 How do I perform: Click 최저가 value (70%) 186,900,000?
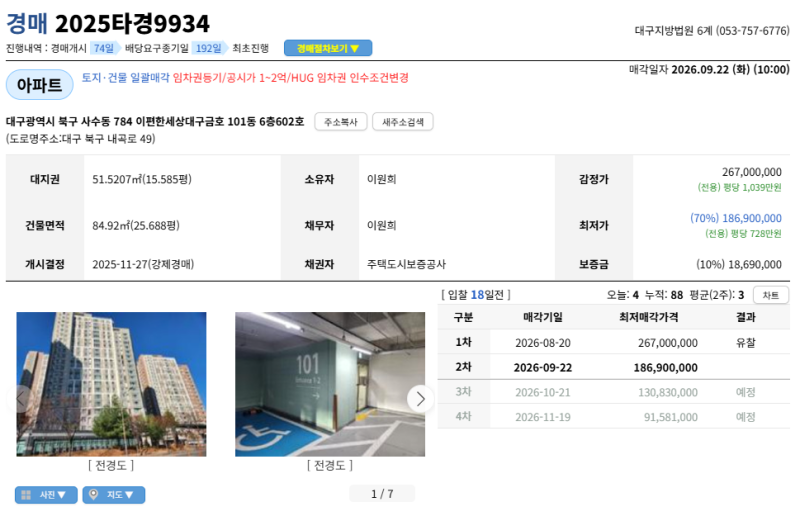coord(736,218)
